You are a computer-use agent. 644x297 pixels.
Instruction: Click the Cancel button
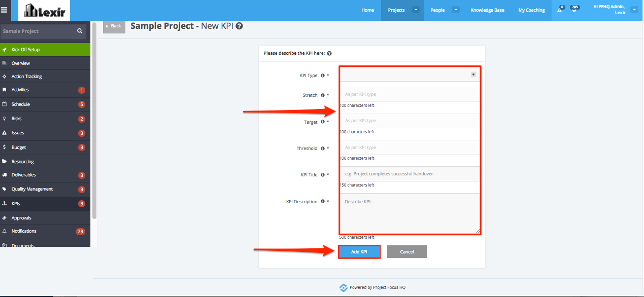(407, 252)
